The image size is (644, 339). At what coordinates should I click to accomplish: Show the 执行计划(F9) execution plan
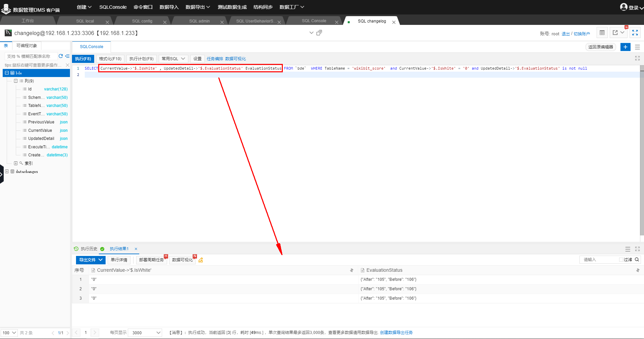[142, 59]
